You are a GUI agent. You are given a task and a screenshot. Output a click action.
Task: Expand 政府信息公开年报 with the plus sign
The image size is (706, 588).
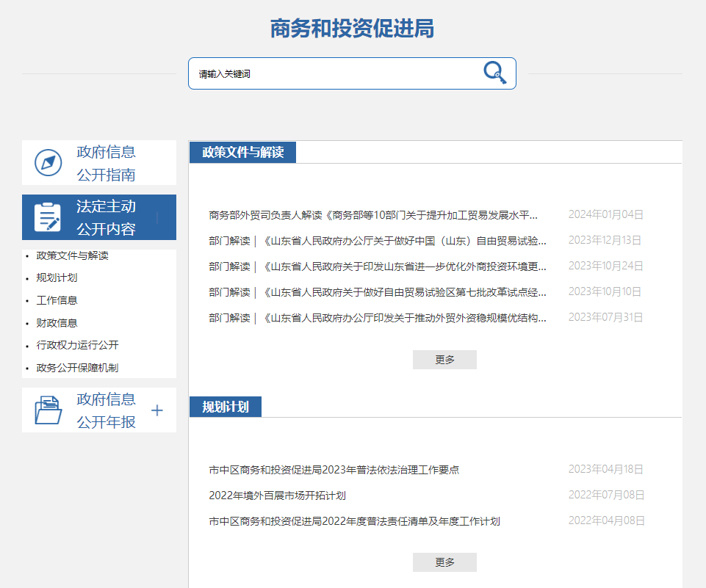(156, 410)
